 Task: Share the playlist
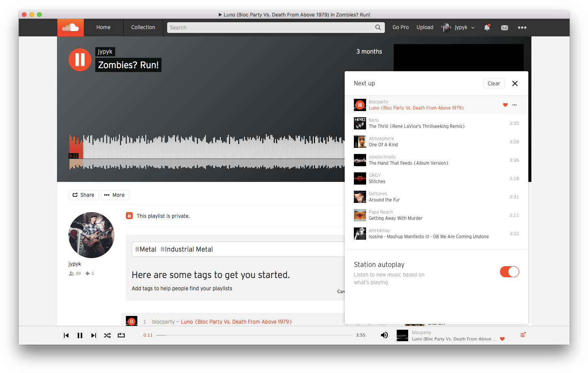84,195
